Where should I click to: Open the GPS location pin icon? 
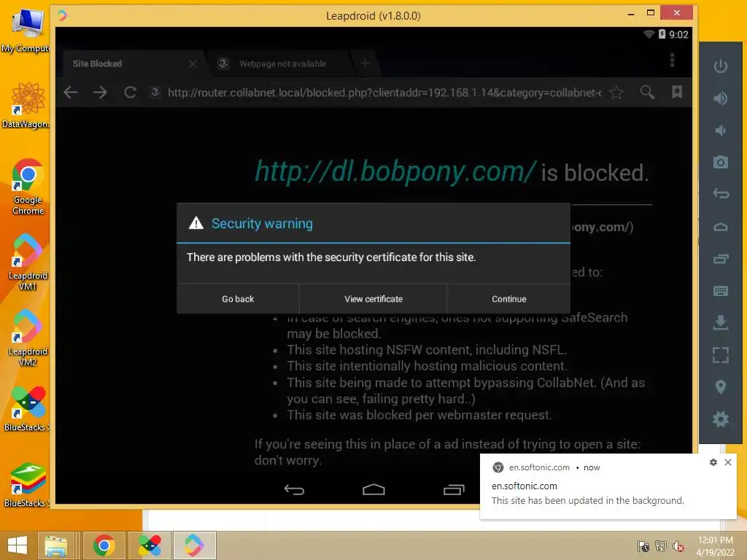pyautogui.click(x=720, y=387)
